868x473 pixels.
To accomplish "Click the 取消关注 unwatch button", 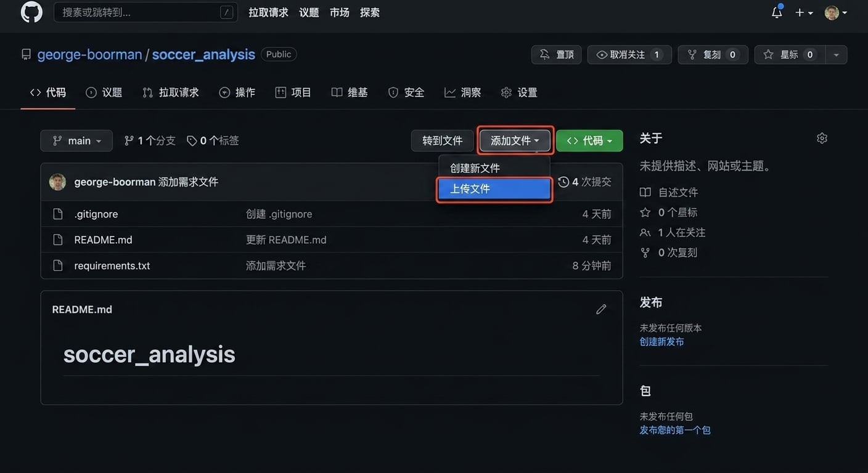I will [x=629, y=55].
